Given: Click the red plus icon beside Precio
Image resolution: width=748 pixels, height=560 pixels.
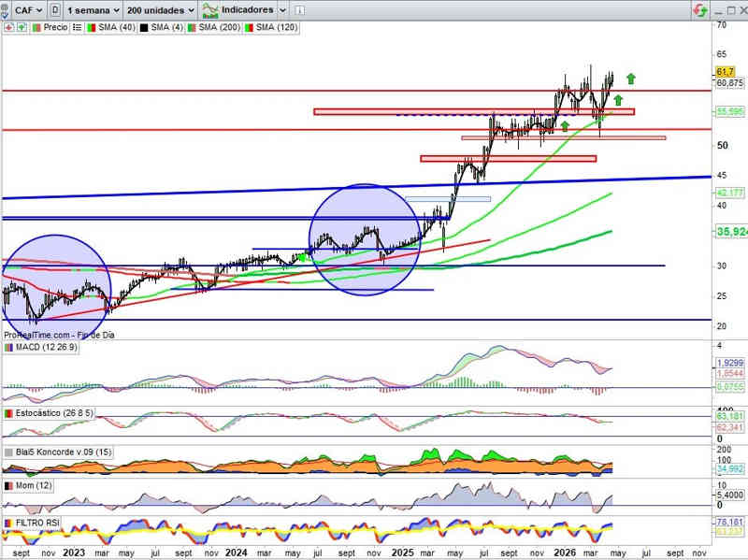Looking at the screenshot, I should coord(7,28).
